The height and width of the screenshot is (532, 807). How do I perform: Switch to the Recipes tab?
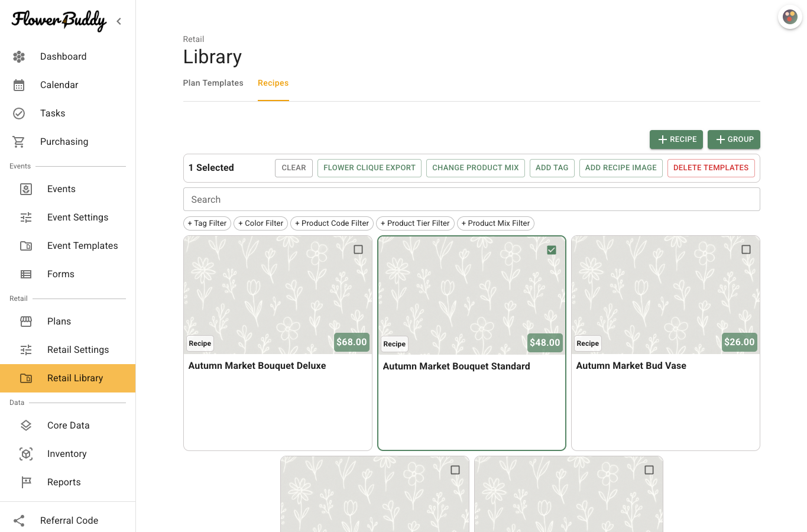273,83
